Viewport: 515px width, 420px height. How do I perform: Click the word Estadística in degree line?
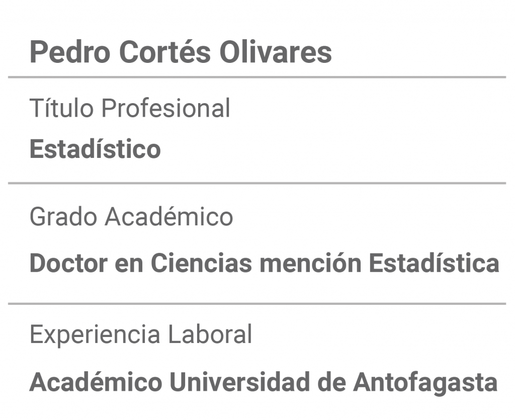click(x=434, y=263)
